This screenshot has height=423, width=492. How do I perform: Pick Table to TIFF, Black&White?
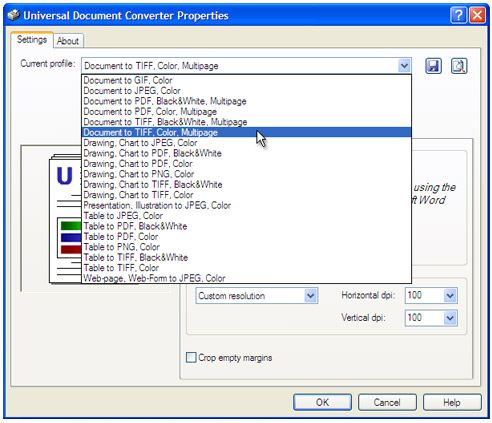click(x=246, y=257)
